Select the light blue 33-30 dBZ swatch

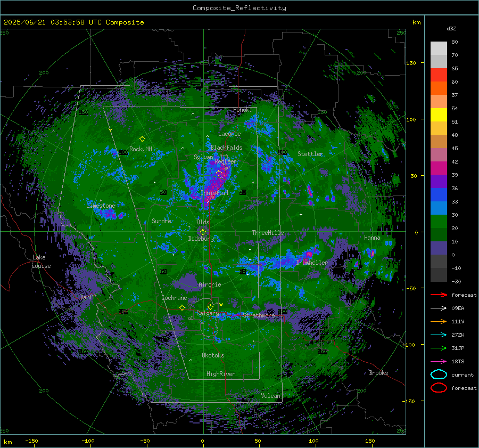(x=439, y=208)
